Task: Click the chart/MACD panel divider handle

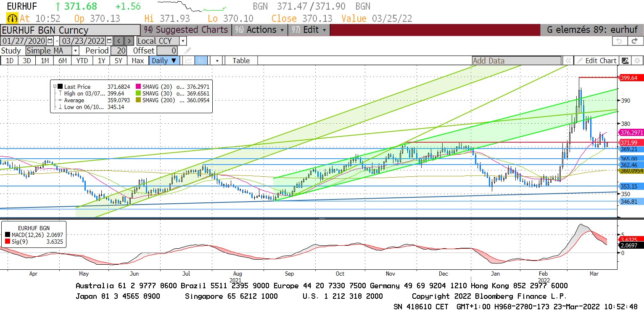Action: click(x=322, y=219)
